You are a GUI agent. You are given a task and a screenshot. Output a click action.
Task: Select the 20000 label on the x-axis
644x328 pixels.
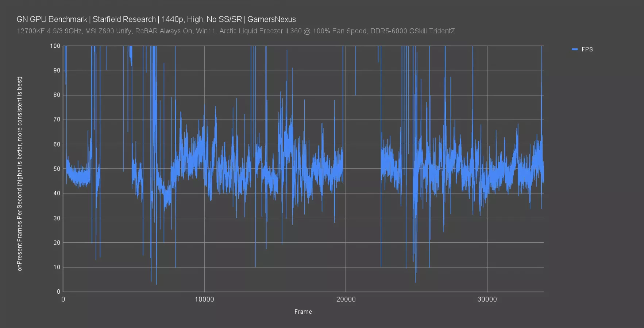coord(346,299)
